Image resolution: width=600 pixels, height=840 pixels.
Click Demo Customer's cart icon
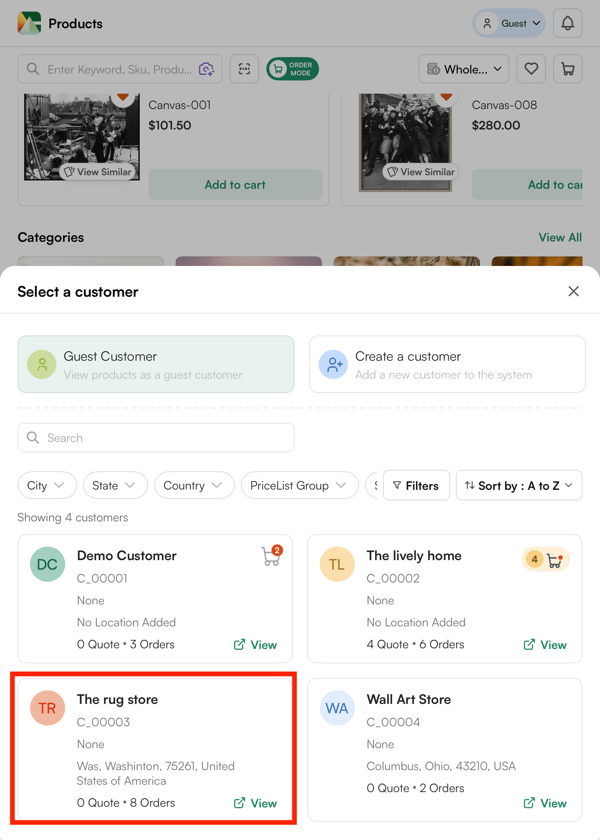[270, 557]
